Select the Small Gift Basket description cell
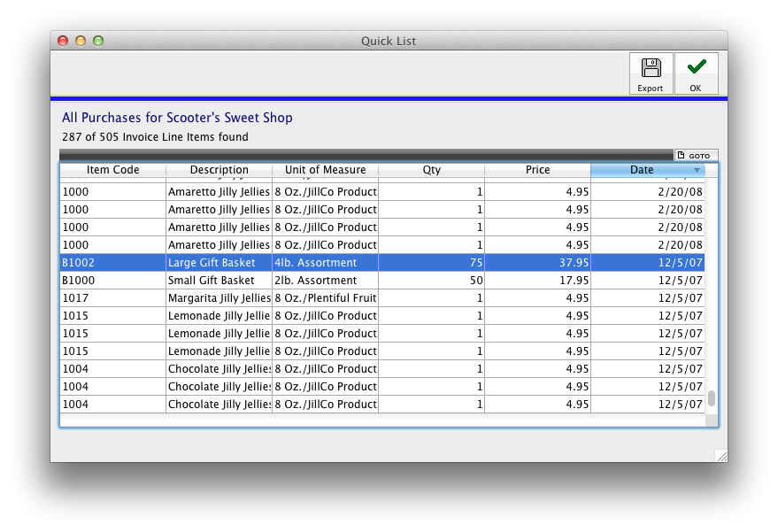This screenshot has width=778, height=532. click(x=219, y=281)
